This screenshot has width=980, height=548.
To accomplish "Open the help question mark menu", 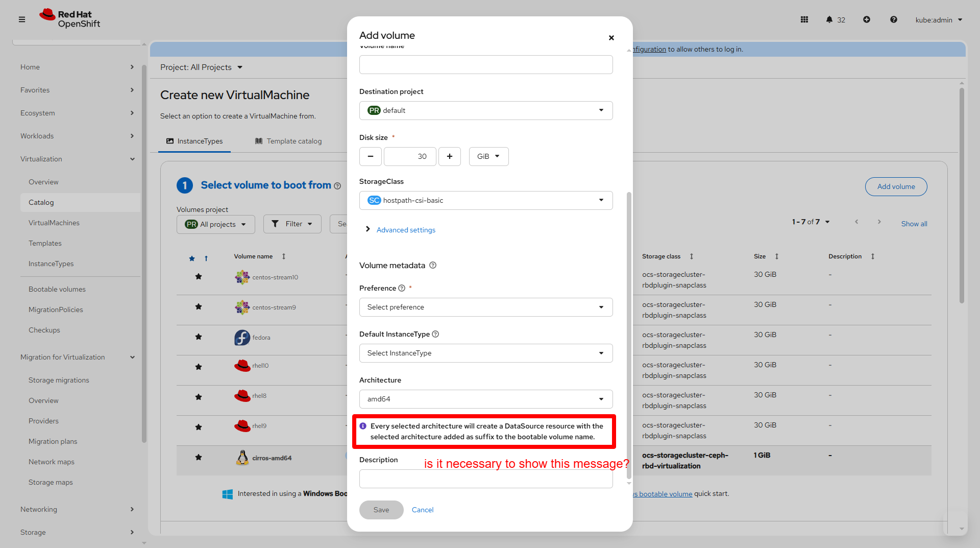I will (x=894, y=19).
